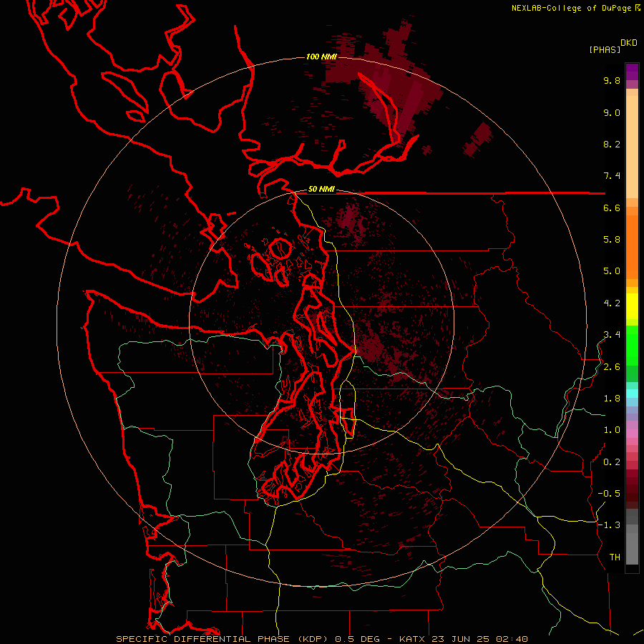This screenshot has height=644, width=644.
Task: Click the 1.0 legend value
Action: click(x=612, y=430)
